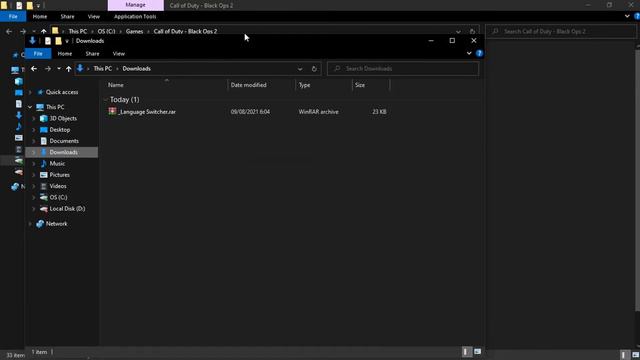Collapse the Today (1) group
Image resolution: width=640 pixels, height=360 pixels.
106,100
